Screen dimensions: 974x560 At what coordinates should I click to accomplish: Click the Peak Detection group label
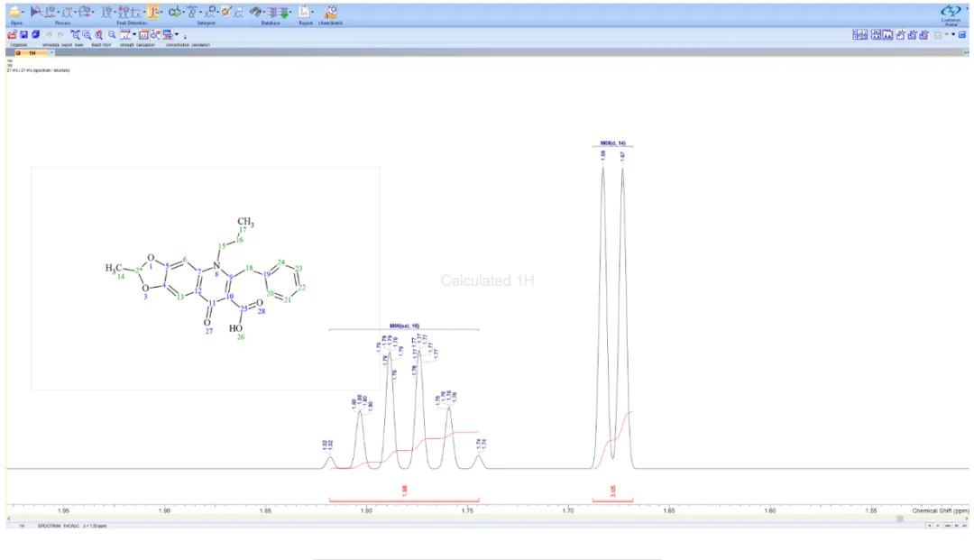pyautogui.click(x=132, y=23)
